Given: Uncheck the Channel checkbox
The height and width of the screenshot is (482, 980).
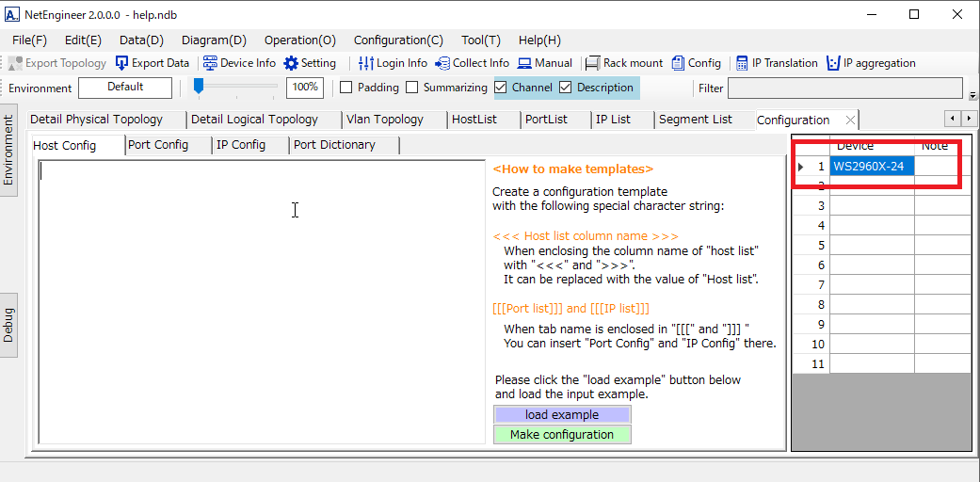Looking at the screenshot, I should pyautogui.click(x=501, y=88).
